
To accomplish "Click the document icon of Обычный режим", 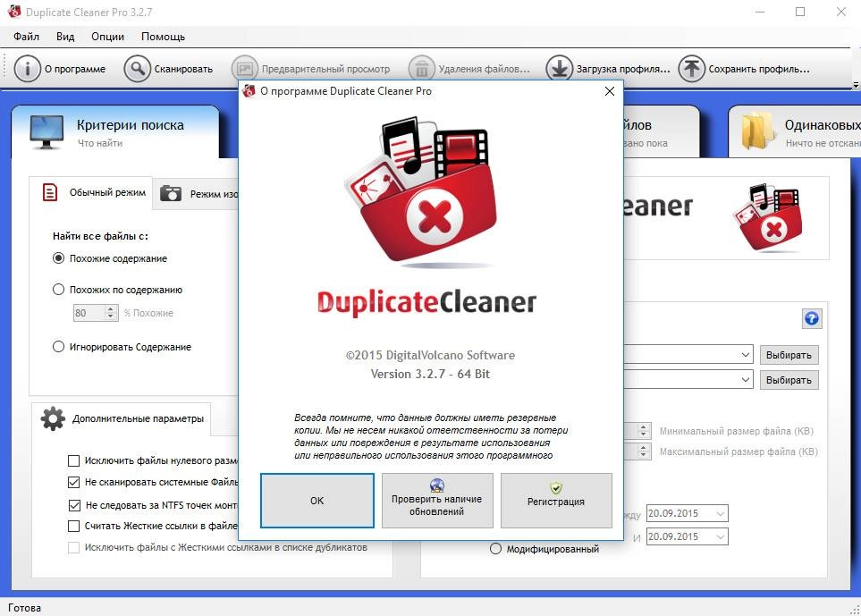I will 50,193.
